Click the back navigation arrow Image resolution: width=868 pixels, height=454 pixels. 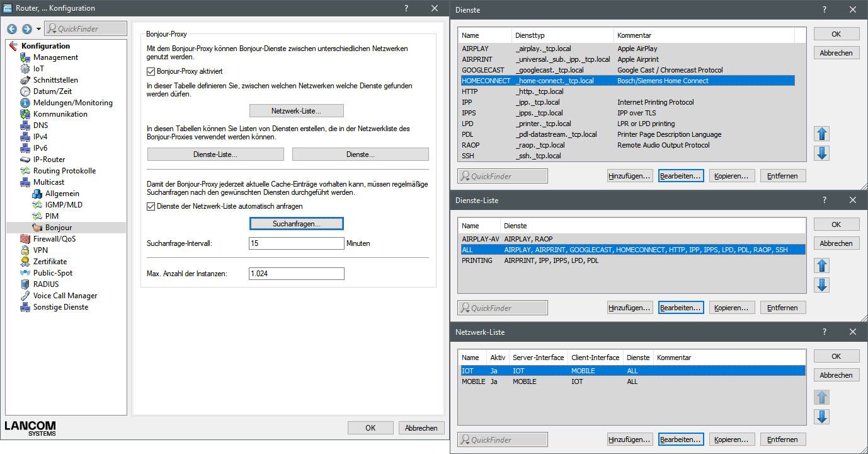[12, 28]
